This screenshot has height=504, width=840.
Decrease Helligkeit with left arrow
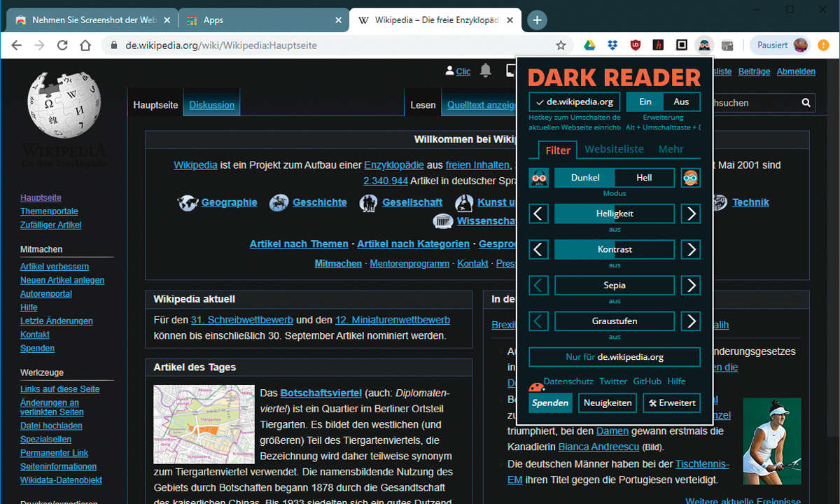pos(538,213)
